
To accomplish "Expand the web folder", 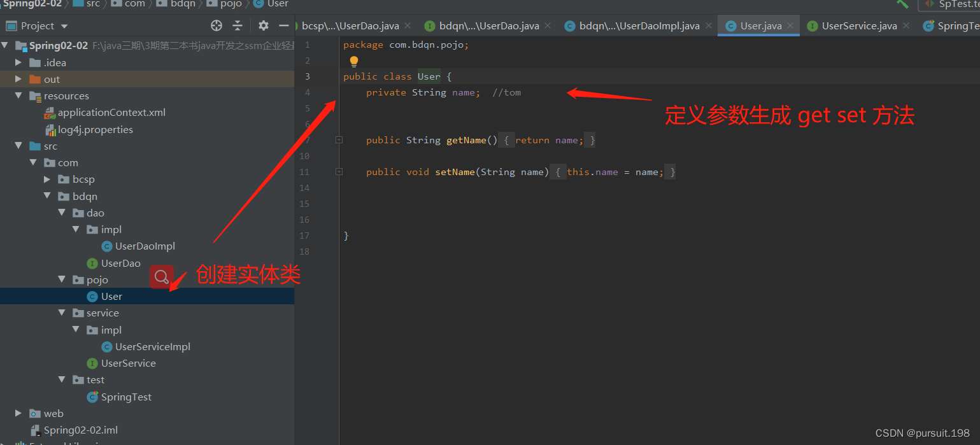I will (x=18, y=413).
